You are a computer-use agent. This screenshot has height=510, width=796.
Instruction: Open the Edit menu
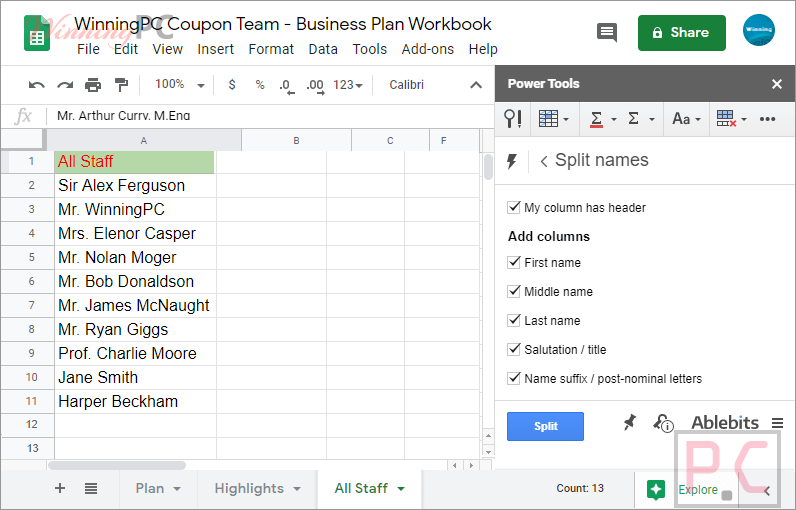(x=126, y=49)
